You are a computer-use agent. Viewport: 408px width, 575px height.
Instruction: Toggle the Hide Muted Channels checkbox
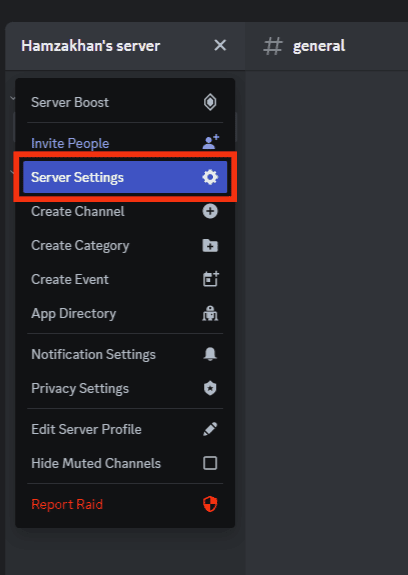point(210,463)
